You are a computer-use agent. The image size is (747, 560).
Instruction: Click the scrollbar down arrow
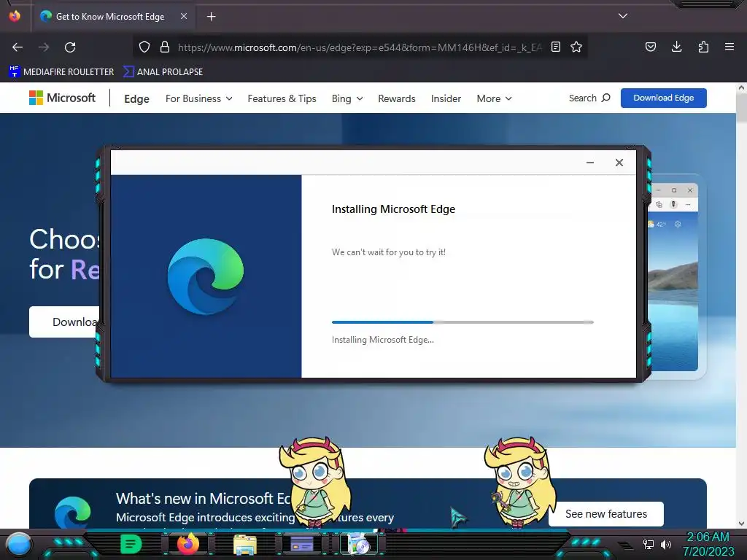[741, 524]
